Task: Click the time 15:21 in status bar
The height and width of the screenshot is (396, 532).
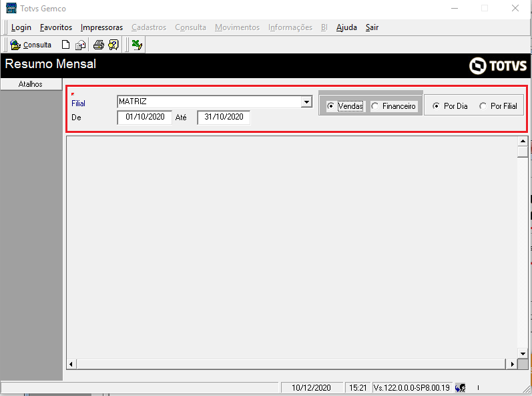Action: pos(358,387)
